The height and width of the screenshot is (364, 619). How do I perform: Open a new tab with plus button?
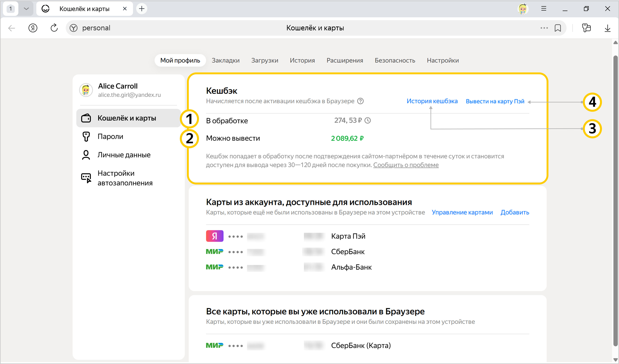[x=142, y=9]
